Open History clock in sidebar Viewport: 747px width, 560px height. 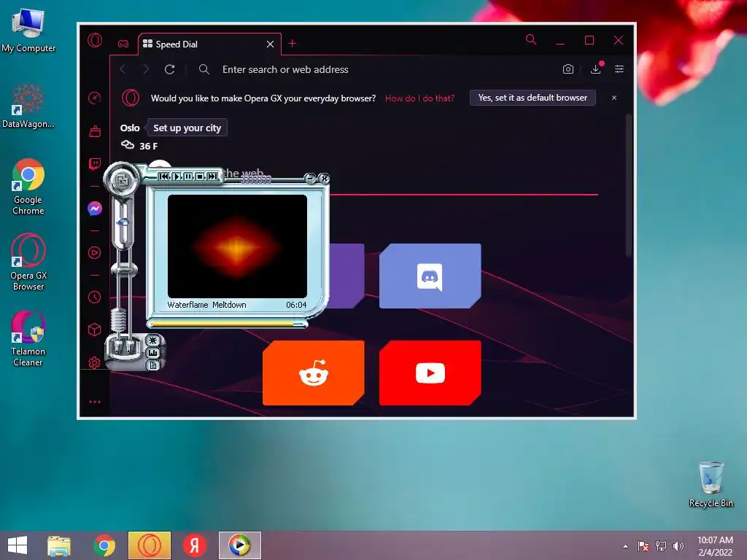[95, 297]
